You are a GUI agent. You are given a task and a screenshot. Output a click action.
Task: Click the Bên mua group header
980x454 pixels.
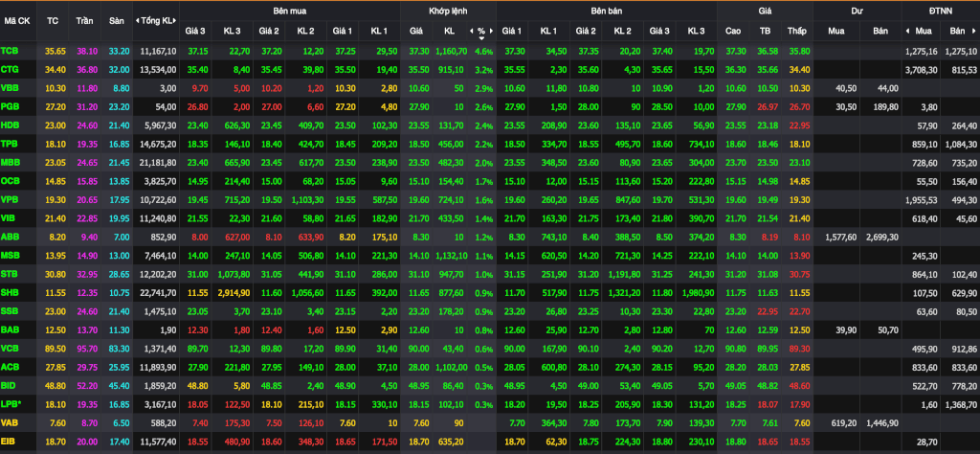pyautogui.click(x=289, y=11)
